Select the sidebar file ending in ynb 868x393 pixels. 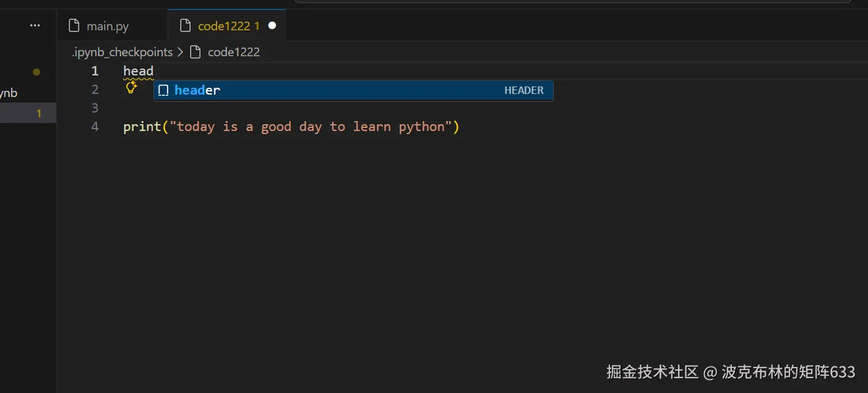coord(9,93)
